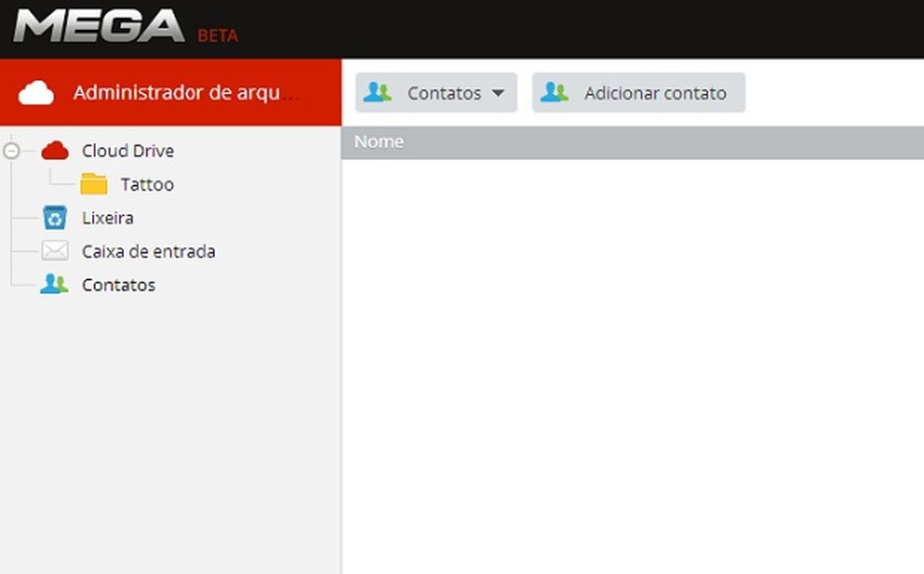Select the Tattoo folder under Cloud Drive
This screenshot has width=924, height=574.
click(146, 184)
